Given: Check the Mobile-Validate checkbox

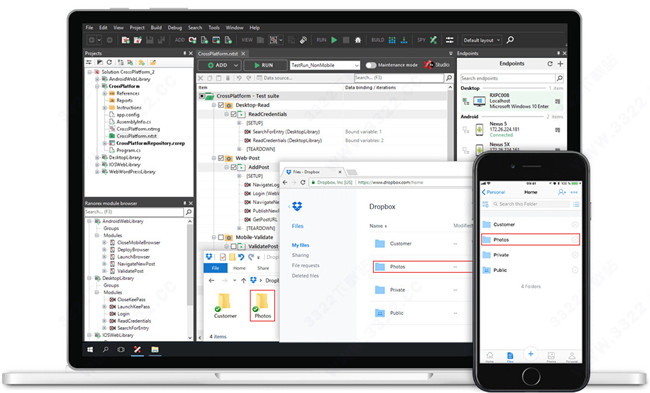Looking at the screenshot, I should pyautogui.click(x=221, y=238).
